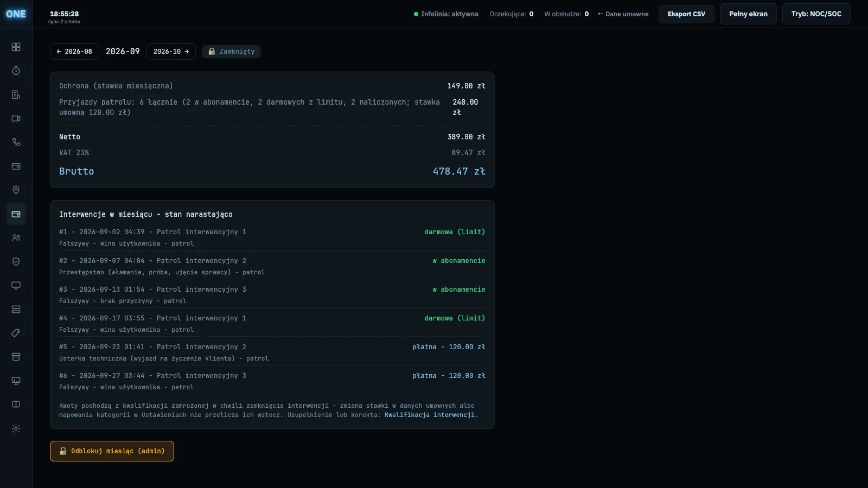Click Odblokuj miesiąc (admin) button
868x488 pixels.
[x=112, y=451]
